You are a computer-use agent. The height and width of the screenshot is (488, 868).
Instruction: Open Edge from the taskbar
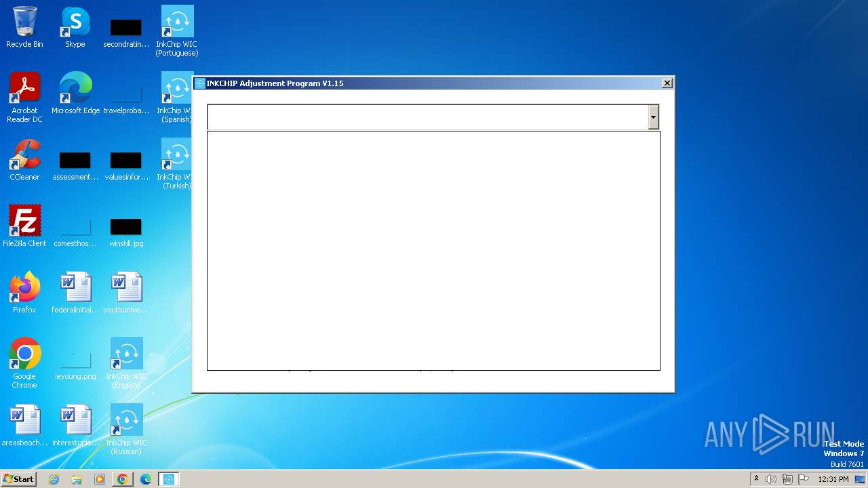coord(145,479)
